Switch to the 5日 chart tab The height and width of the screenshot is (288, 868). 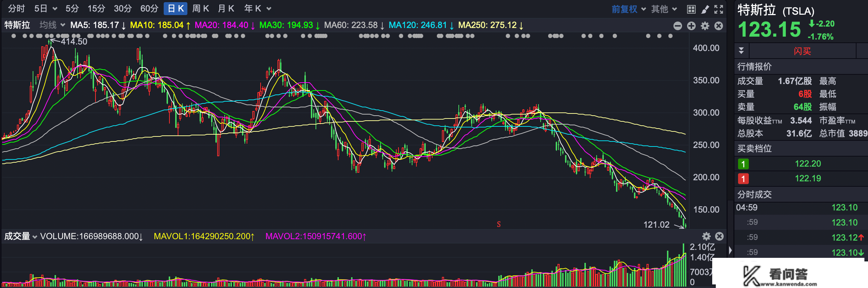pos(41,9)
